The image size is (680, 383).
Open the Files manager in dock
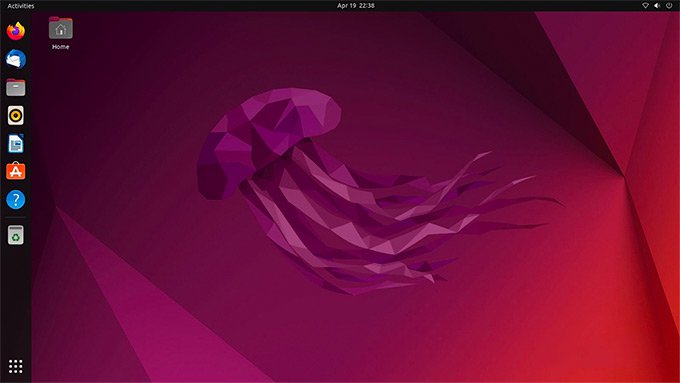tap(16, 87)
